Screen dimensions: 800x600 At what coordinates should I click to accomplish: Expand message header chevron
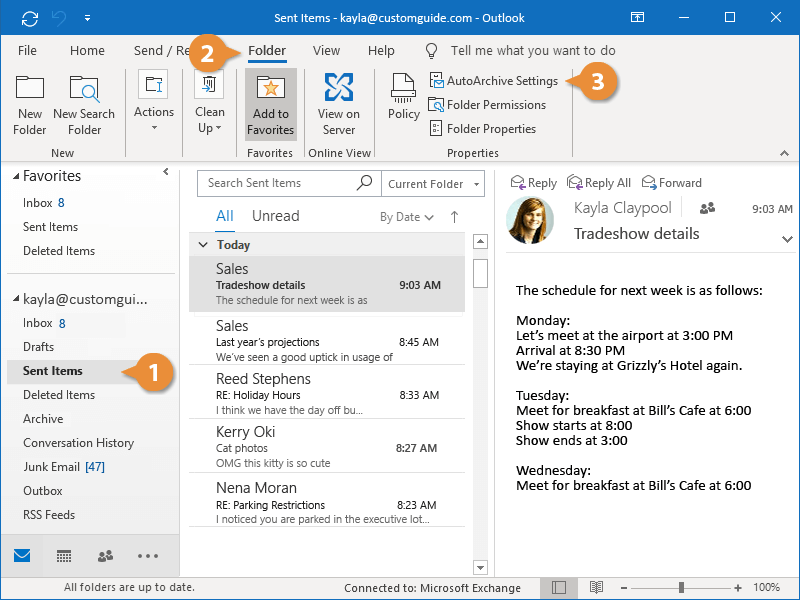(787, 239)
